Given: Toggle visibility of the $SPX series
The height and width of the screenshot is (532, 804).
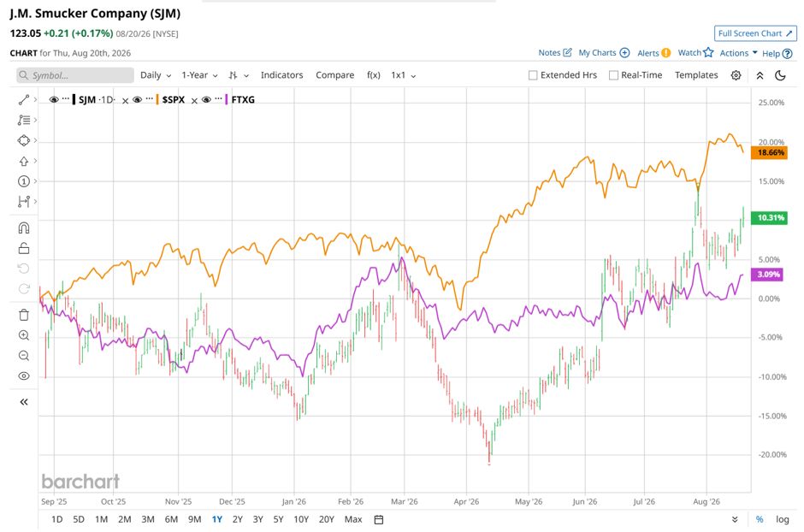Looking at the screenshot, I should [138, 99].
